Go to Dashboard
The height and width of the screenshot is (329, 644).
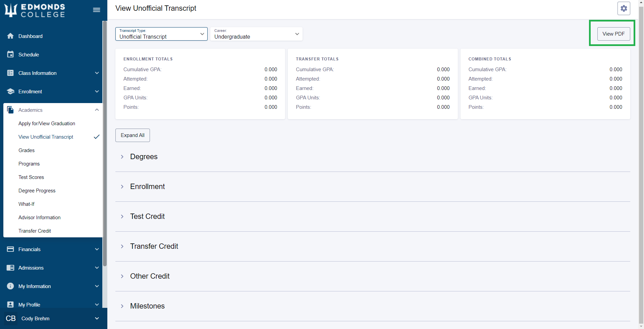[x=31, y=36]
